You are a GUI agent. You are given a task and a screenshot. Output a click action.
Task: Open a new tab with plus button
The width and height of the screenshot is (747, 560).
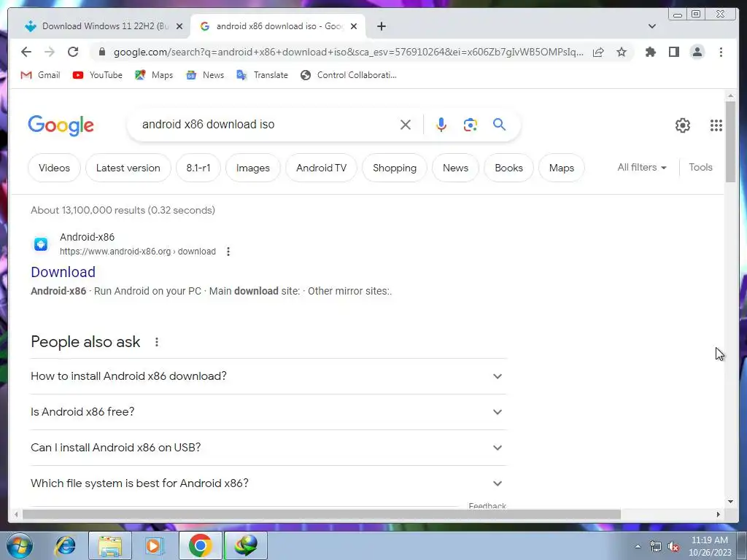pyautogui.click(x=381, y=26)
